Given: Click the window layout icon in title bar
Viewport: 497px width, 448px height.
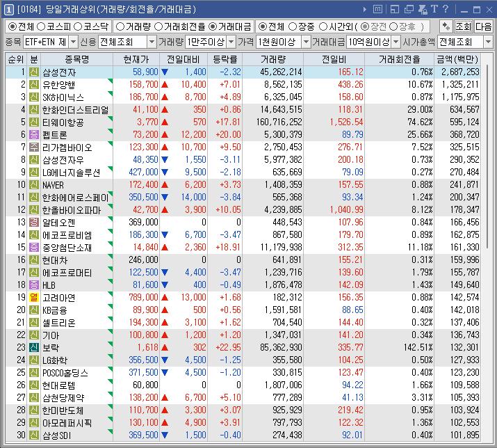Looking at the screenshot, I should click(x=395, y=10).
